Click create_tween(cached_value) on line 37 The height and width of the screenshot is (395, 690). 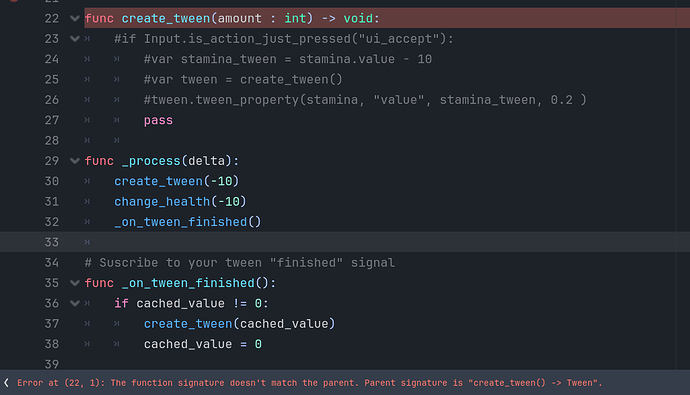[239, 324]
